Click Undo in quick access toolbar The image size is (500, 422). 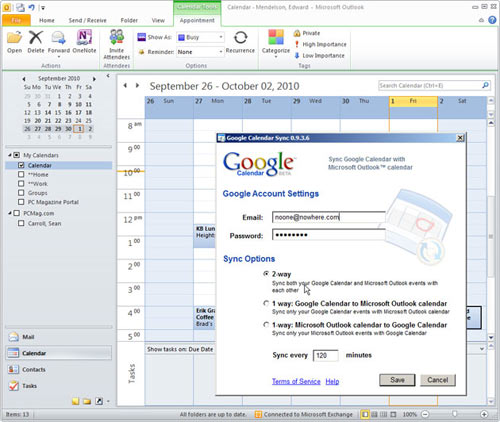pos(31,7)
